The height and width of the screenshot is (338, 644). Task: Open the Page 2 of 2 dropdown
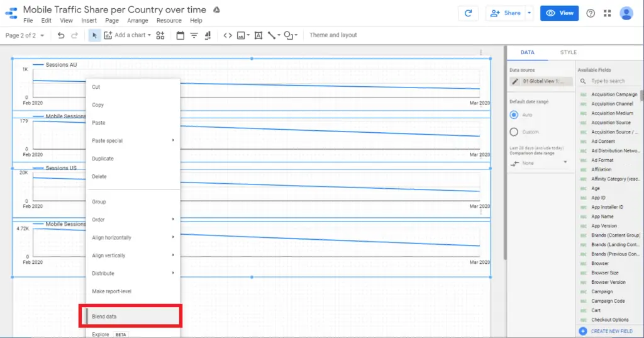pyautogui.click(x=25, y=36)
